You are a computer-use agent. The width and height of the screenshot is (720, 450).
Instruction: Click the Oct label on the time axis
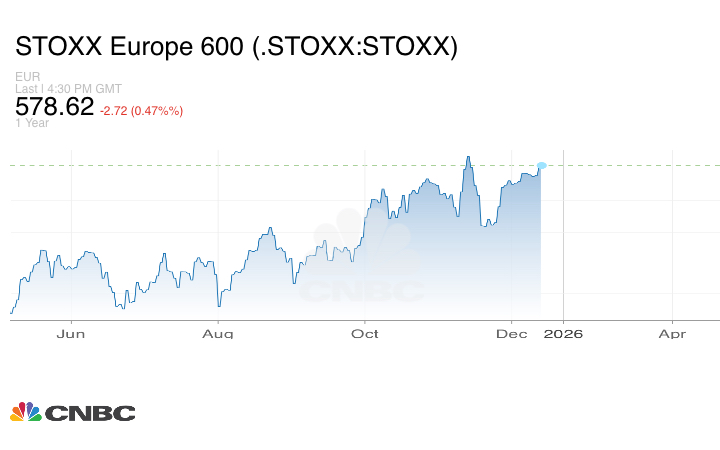(365, 334)
